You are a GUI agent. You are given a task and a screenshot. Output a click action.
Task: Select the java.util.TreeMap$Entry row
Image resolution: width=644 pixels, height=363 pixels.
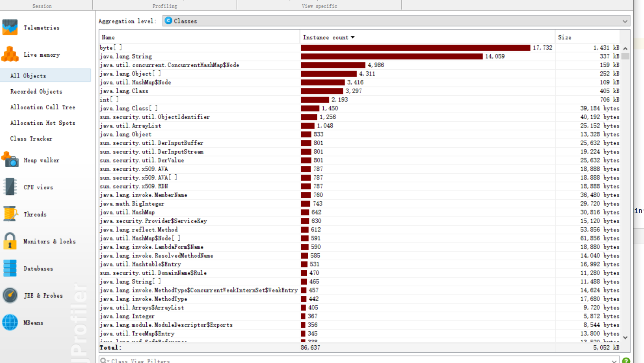click(360, 334)
